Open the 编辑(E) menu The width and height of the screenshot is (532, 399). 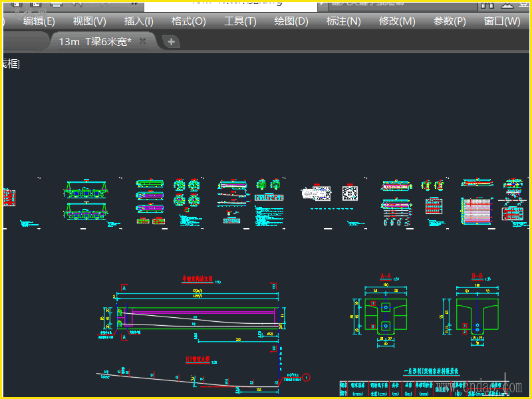pos(39,21)
